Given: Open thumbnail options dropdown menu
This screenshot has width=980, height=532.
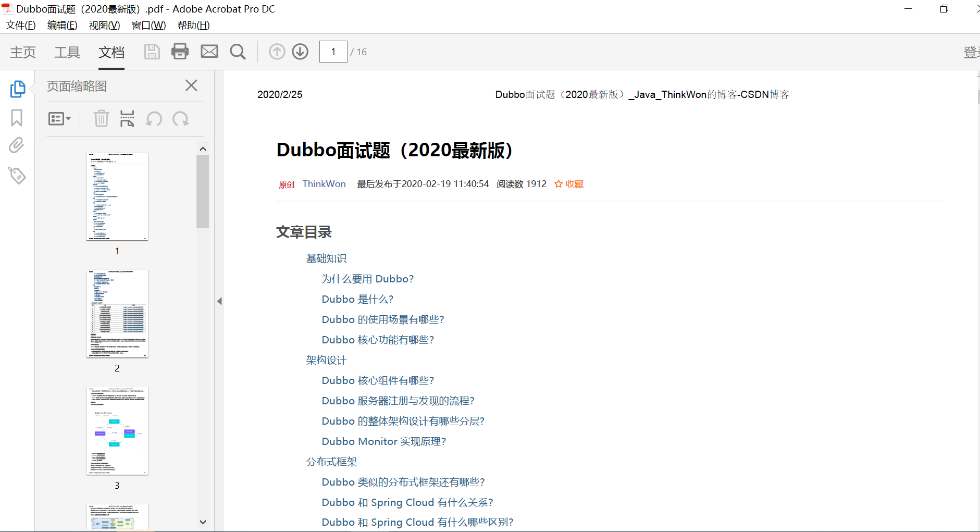Looking at the screenshot, I should pos(59,119).
